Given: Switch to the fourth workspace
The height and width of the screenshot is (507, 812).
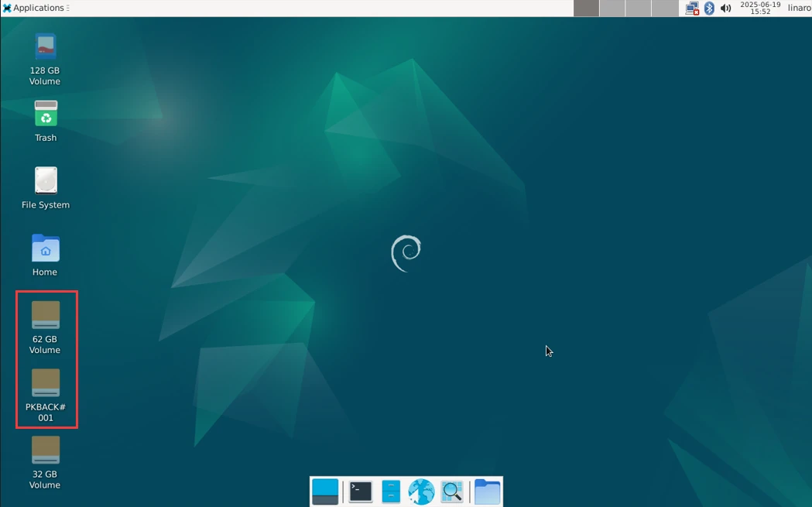Looking at the screenshot, I should pyautogui.click(x=664, y=9).
